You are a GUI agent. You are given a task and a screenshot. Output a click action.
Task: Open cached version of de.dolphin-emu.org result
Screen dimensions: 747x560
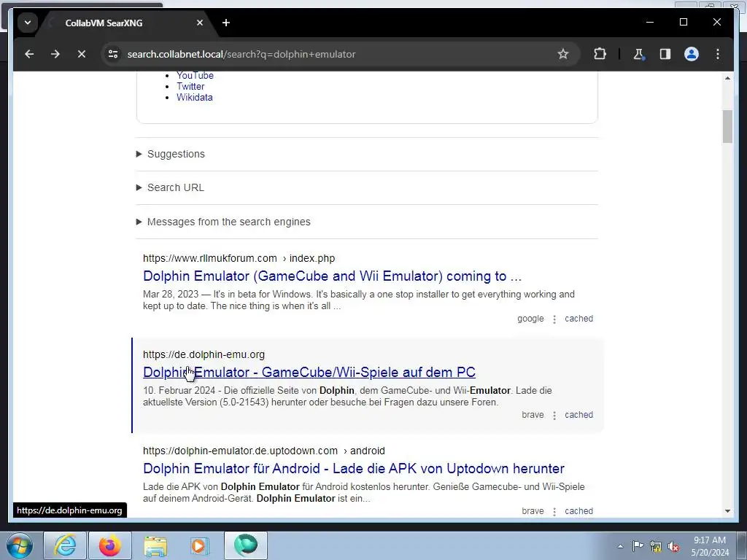coord(578,415)
